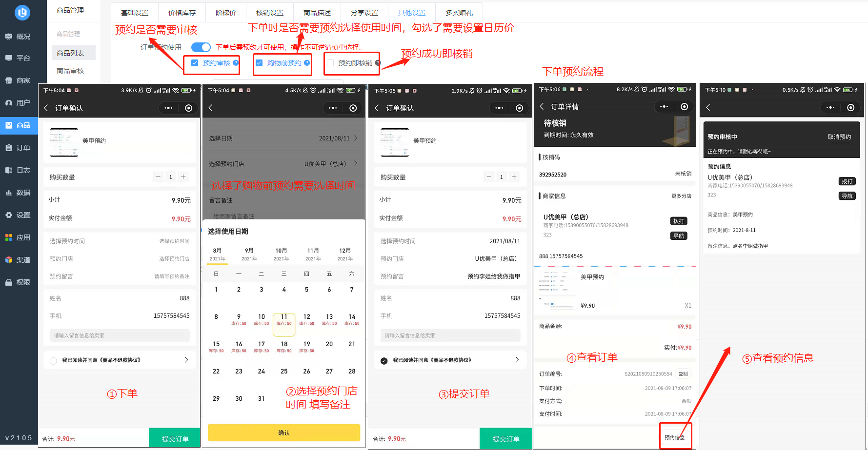Switch to 基础设置 tab
Image resolution: width=868 pixels, height=450 pixels.
[x=135, y=13]
